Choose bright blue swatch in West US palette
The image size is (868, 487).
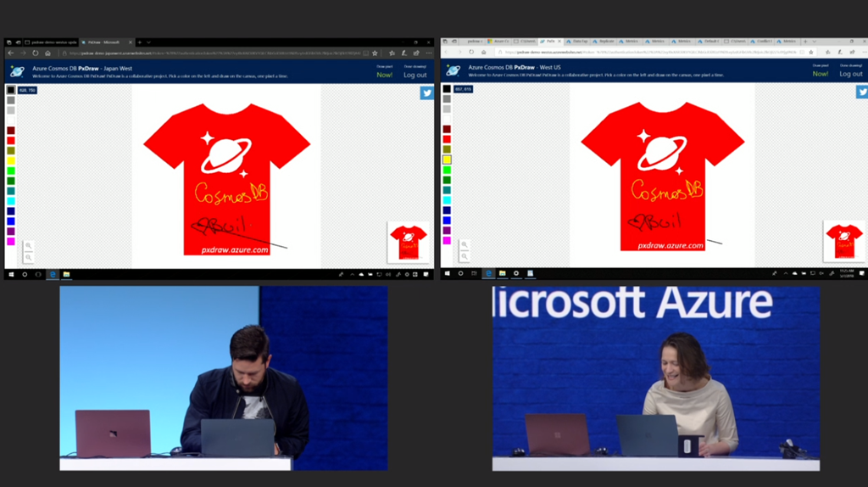tap(447, 220)
